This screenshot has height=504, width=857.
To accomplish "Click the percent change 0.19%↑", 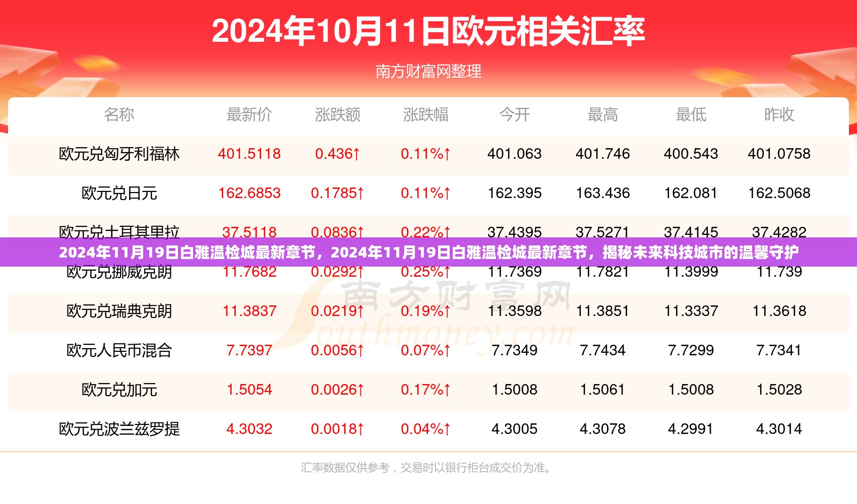I will (426, 311).
